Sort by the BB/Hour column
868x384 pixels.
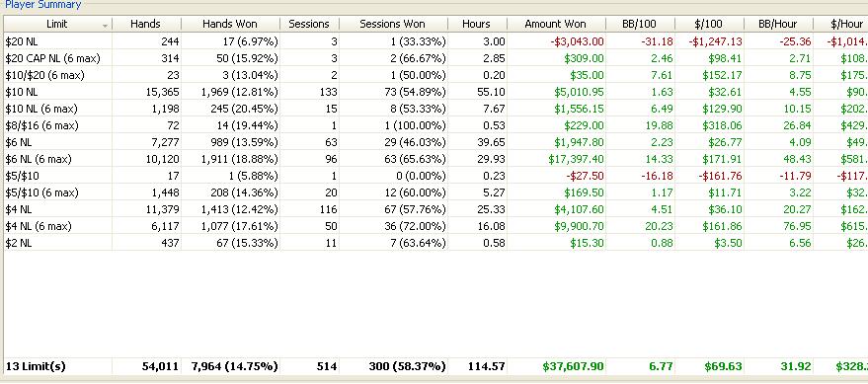778,24
